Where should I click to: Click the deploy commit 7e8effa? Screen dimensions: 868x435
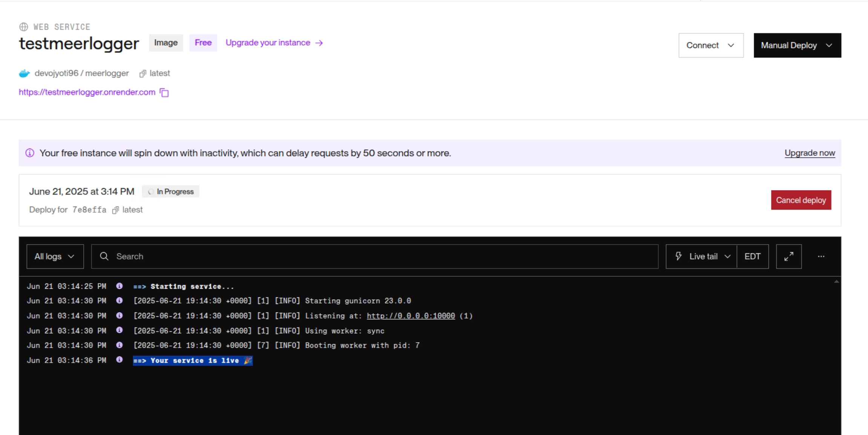click(x=89, y=210)
